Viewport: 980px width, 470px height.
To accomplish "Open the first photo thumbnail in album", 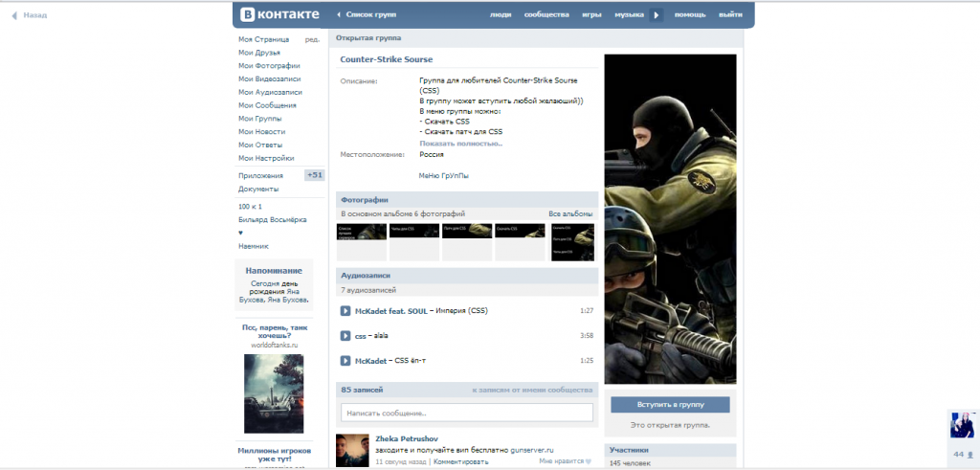I will coord(361,242).
